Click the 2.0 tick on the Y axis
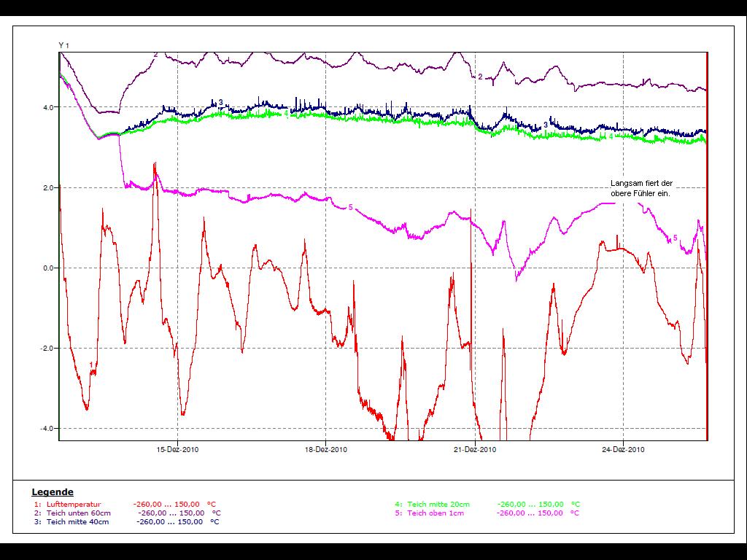 pos(48,187)
